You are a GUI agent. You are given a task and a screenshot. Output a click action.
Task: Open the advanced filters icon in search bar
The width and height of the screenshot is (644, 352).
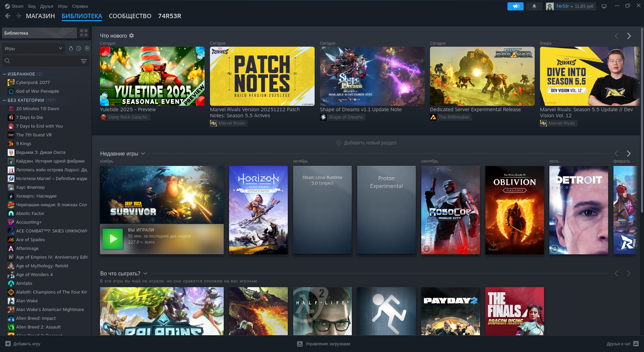pyautogui.click(x=84, y=61)
